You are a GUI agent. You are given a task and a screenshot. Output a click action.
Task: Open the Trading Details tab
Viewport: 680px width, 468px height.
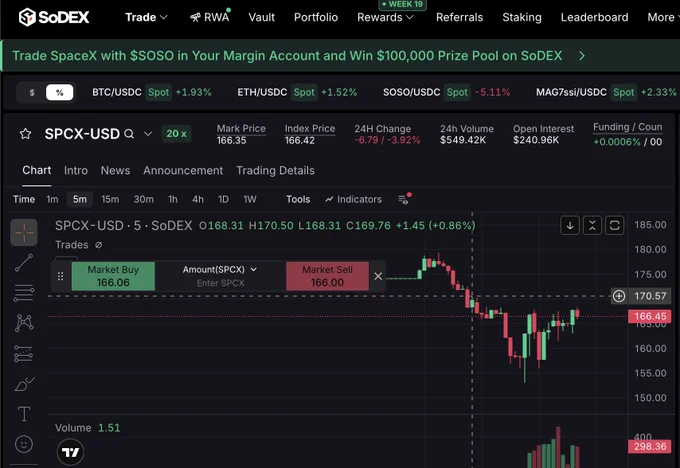coord(275,170)
